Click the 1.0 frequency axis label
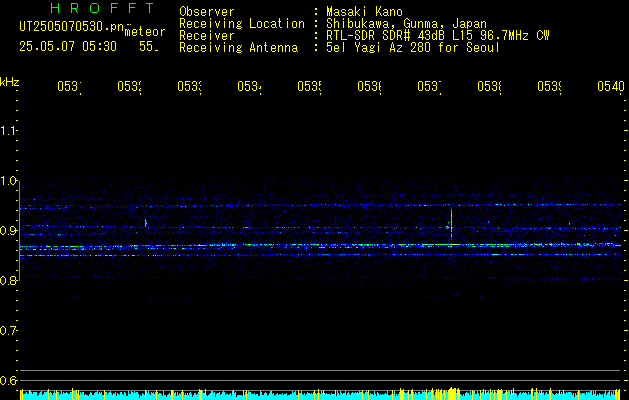The width and height of the screenshot is (629, 400). pyautogui.click(x=8, y=181)
